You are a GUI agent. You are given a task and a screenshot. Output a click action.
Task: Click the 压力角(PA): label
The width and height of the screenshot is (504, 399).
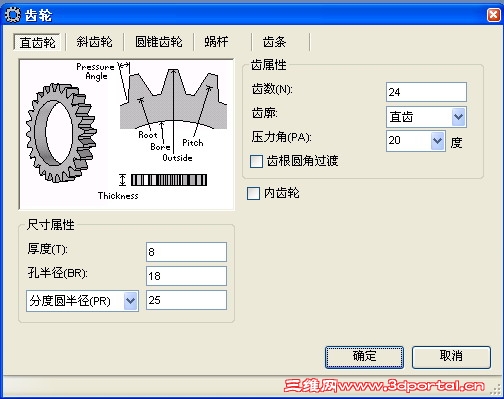tap(281, 137)
